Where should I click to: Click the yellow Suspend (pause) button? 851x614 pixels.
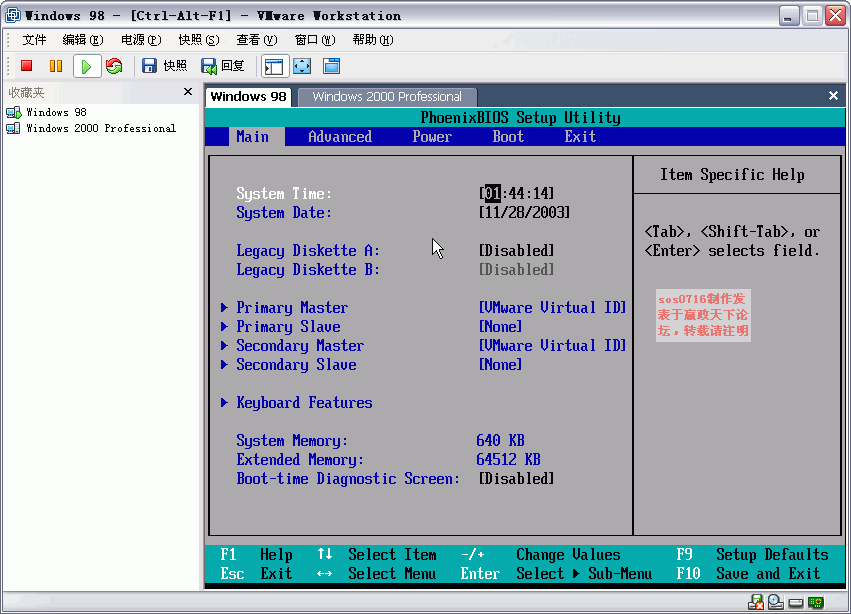pos(56,66)
